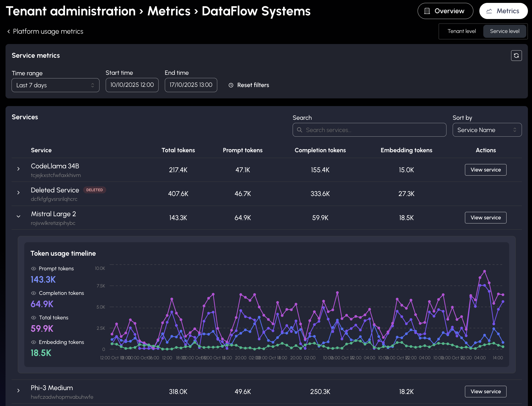Click the Completion tokens column header

(x=320, y=150)
